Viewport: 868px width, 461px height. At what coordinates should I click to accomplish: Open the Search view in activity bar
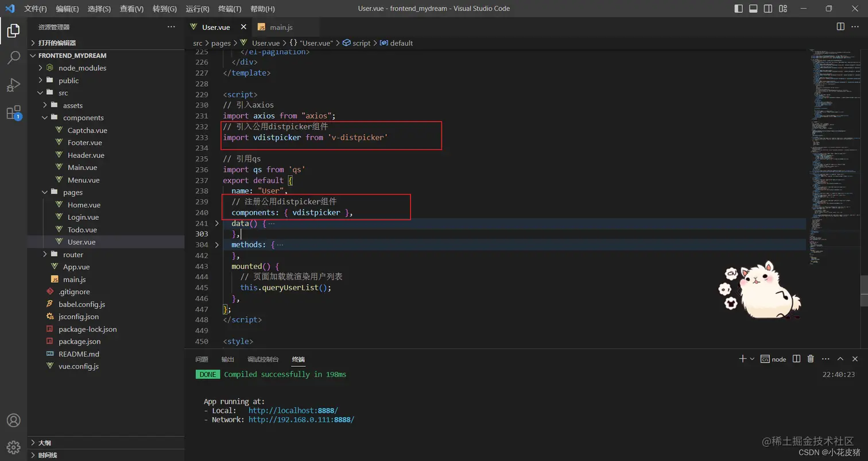(13, 57)
